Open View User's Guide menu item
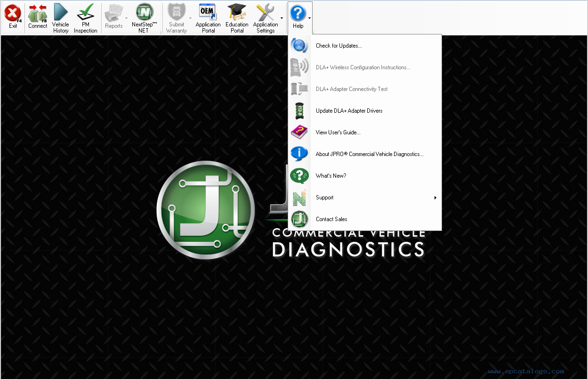Image resolution: width=588 pixels, height=379 pixels. coord(365,132)
